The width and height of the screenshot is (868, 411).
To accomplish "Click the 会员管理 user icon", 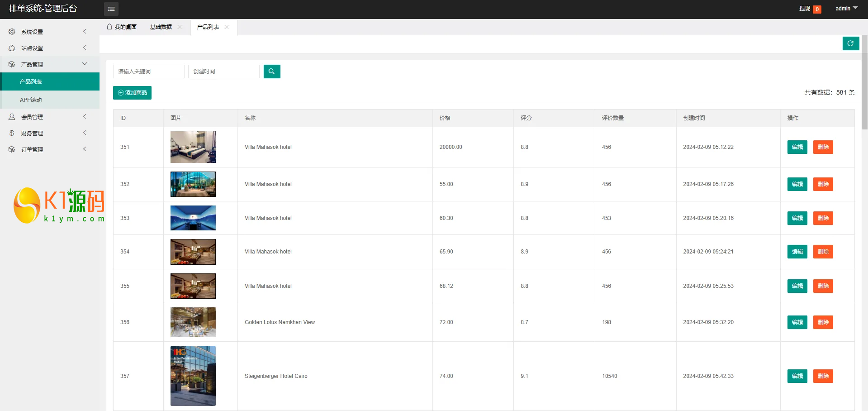I will (12, 117).
